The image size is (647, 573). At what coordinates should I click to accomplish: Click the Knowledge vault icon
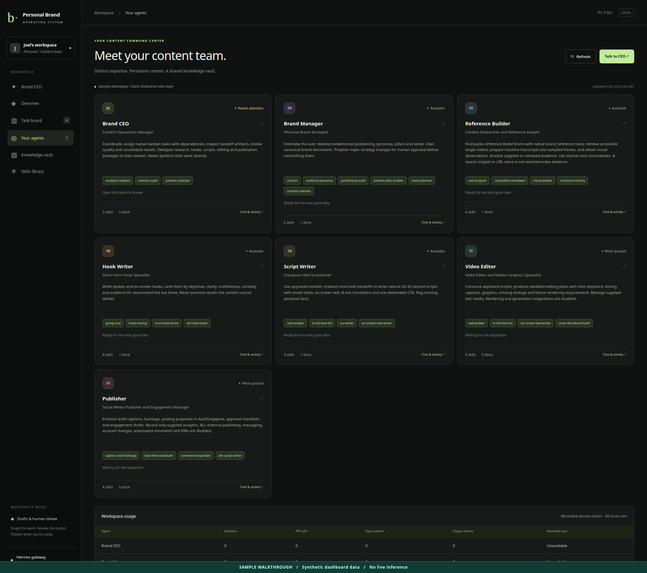tap(14, 155)
